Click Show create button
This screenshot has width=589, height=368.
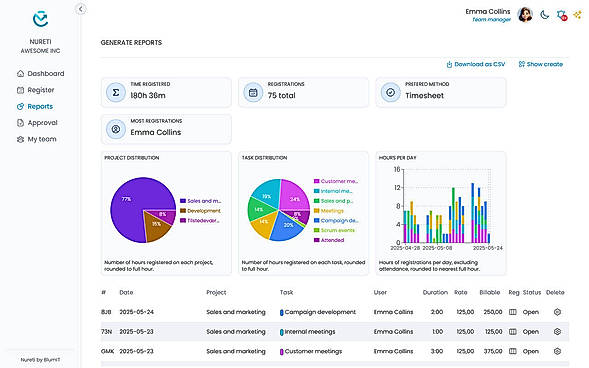point(541,64)
